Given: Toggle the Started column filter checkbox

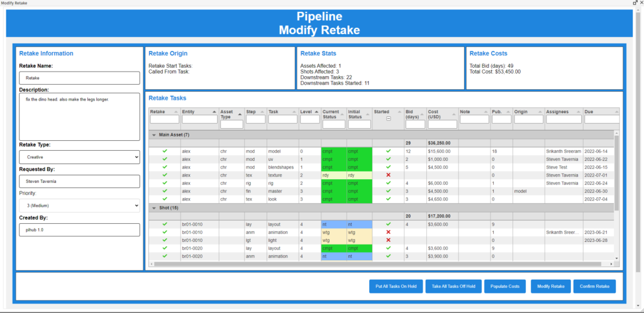Looking at the screenshot, I should click(388, 119).
